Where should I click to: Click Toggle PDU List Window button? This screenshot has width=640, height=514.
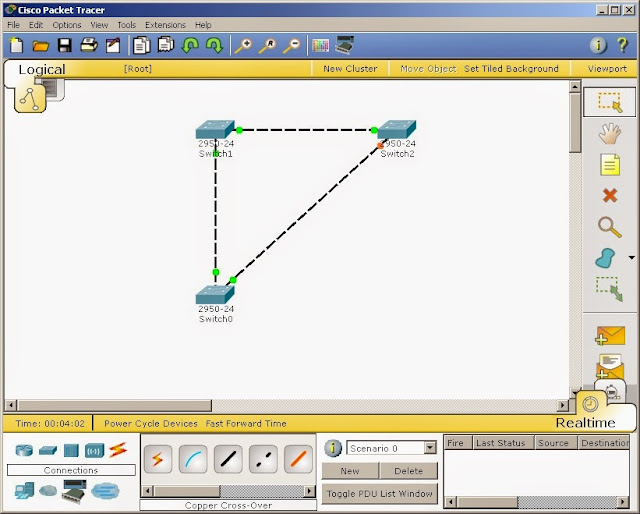click(380, 494)
